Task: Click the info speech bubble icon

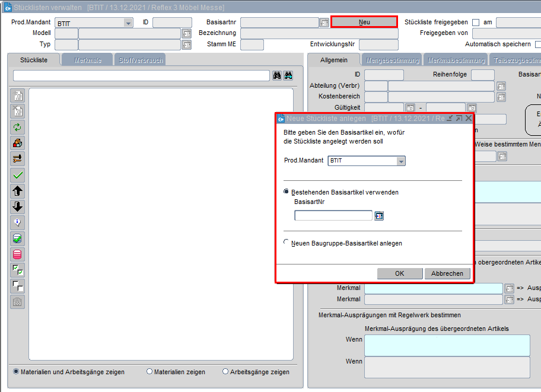Action: click(x=18, y=222)
